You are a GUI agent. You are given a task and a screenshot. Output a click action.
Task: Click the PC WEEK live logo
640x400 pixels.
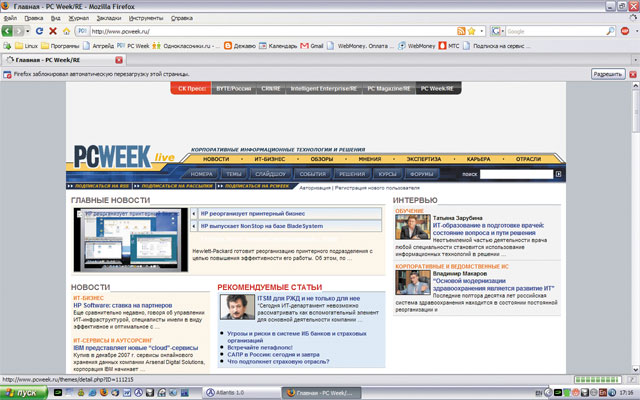[124, 157]
